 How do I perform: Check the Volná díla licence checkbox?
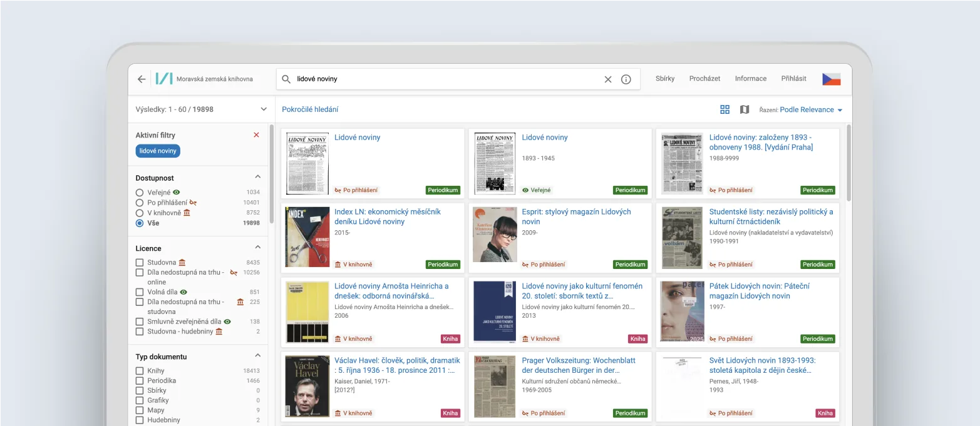pyautogui.click(x=140, y=292)
